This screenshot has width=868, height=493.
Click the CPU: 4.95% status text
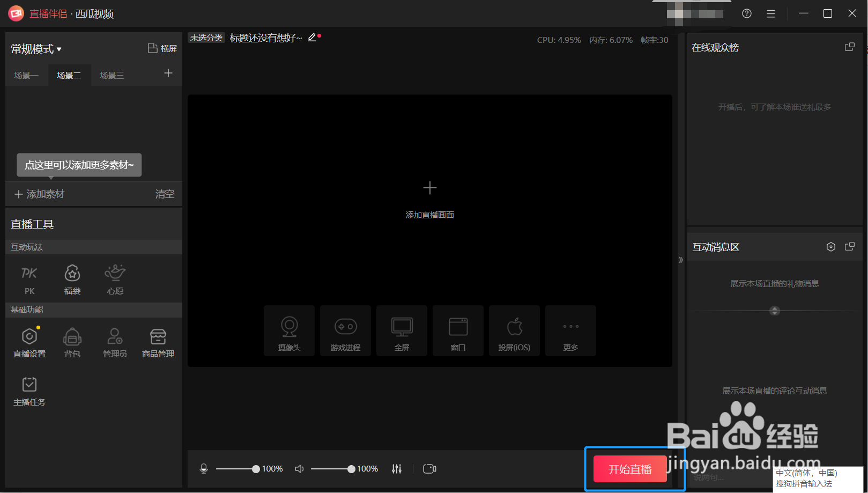point(559,40)
